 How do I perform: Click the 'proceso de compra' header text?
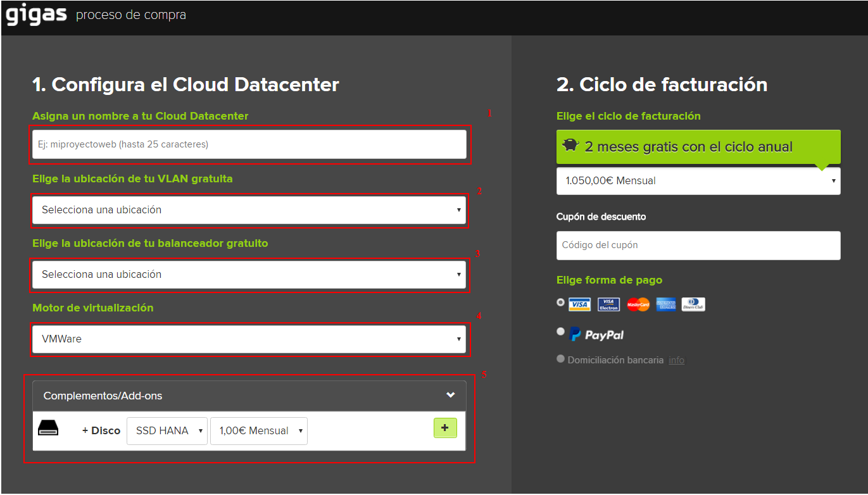[x=131, y=15]
